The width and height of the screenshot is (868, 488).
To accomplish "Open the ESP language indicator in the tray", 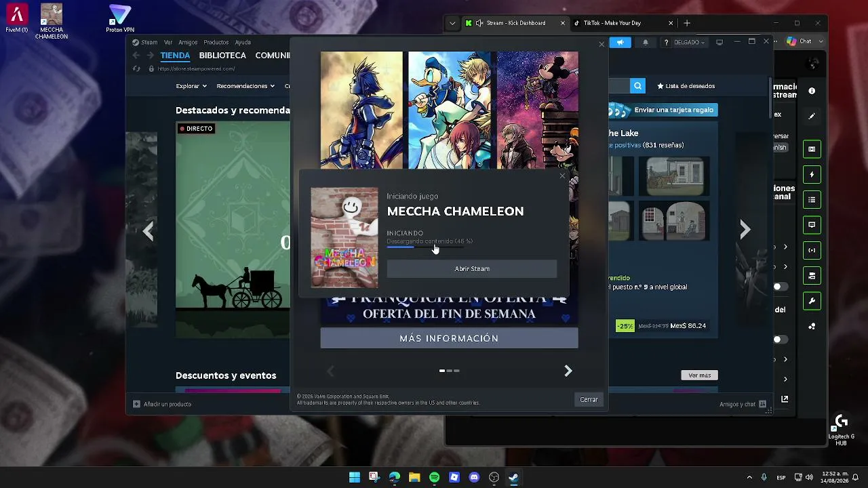I will [781, 477].
